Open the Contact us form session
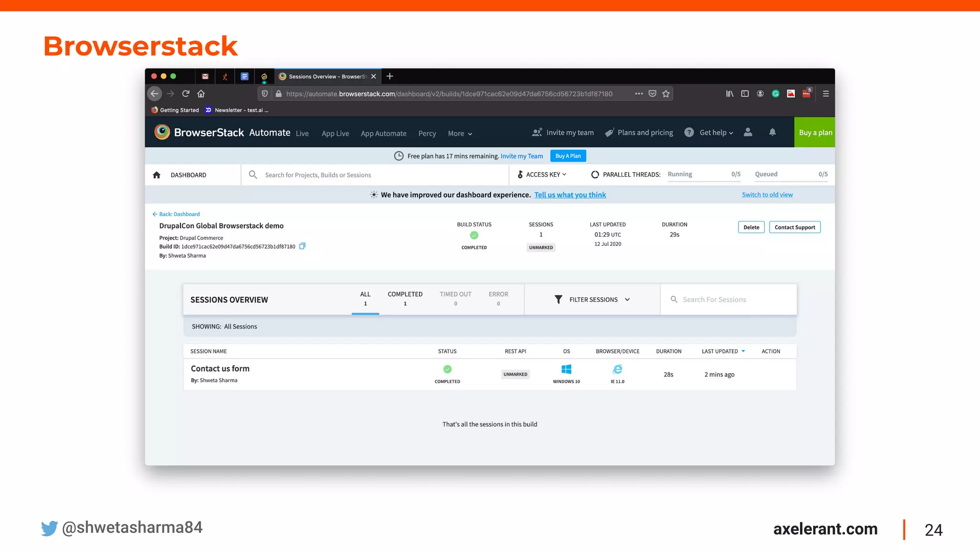 pos(220,368)
